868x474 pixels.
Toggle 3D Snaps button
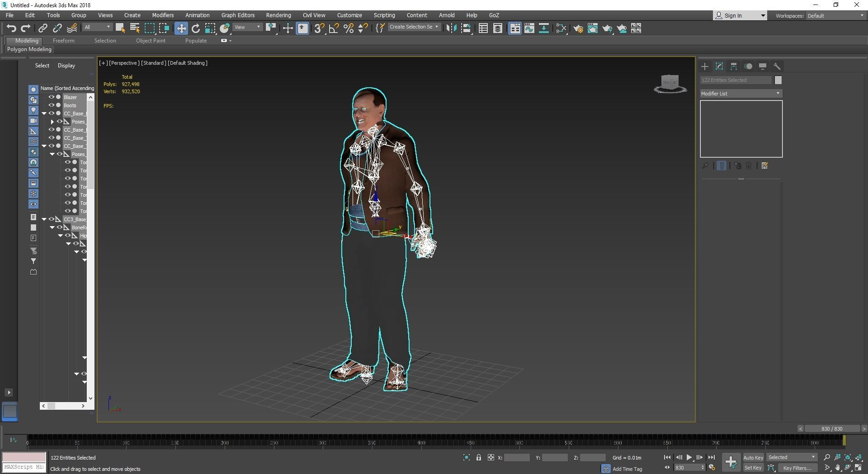319,28
